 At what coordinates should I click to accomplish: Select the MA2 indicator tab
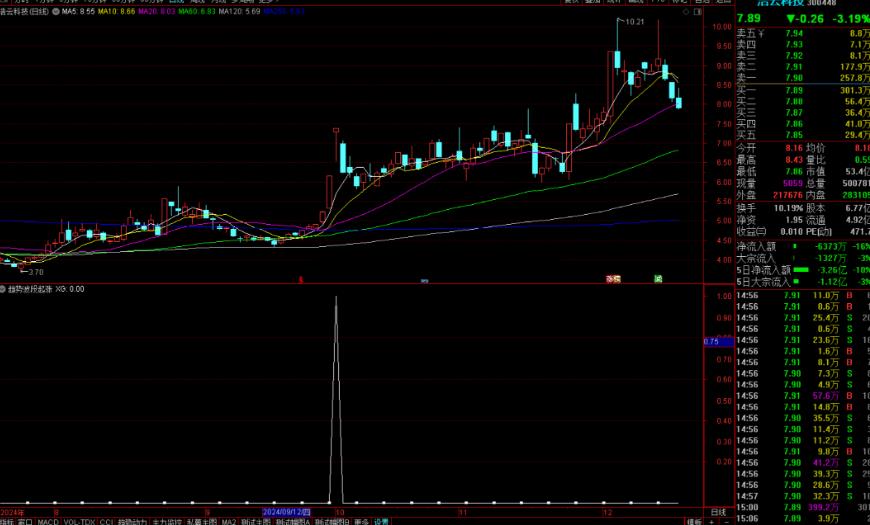click(229, 522)
